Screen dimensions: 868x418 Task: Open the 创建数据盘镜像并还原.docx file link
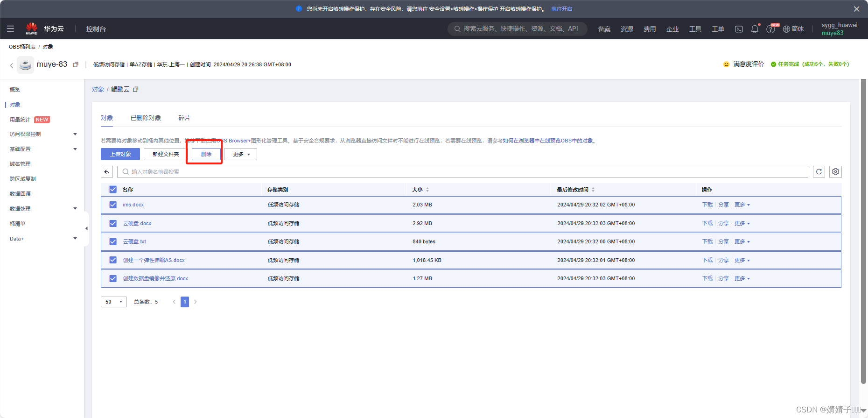point(155,278)
